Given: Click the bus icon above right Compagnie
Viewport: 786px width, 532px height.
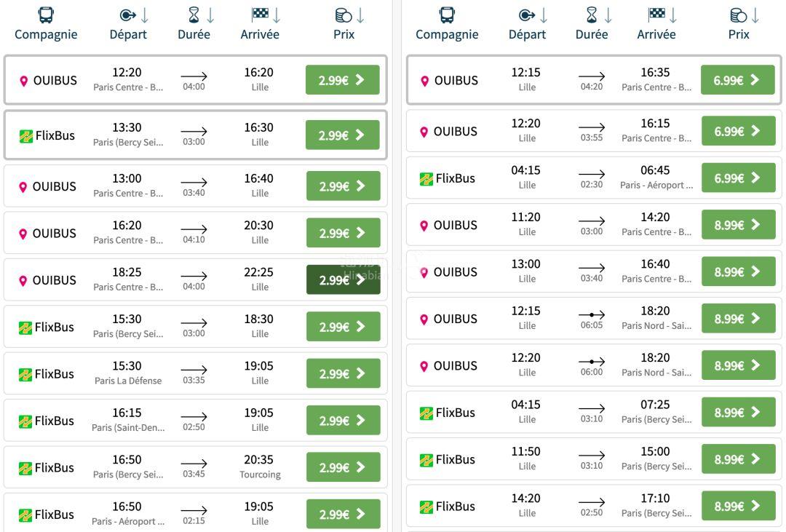Looking at the screenshot, I should 447,15.
